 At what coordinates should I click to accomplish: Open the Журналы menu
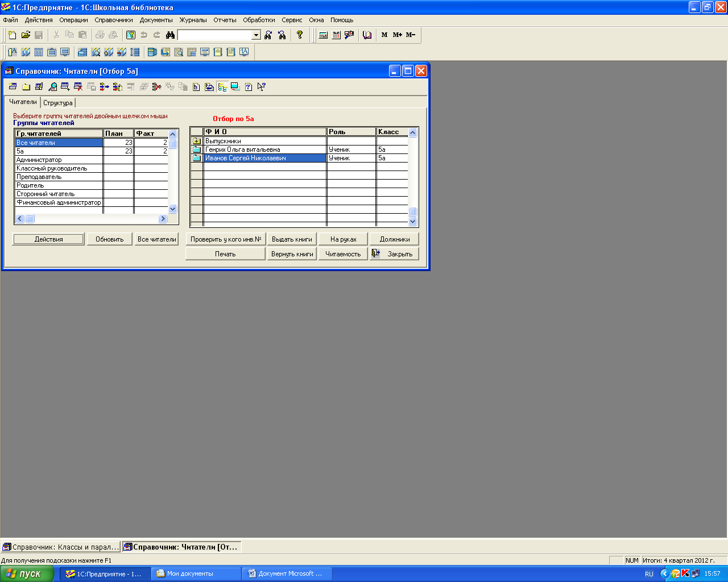point(193,20)
